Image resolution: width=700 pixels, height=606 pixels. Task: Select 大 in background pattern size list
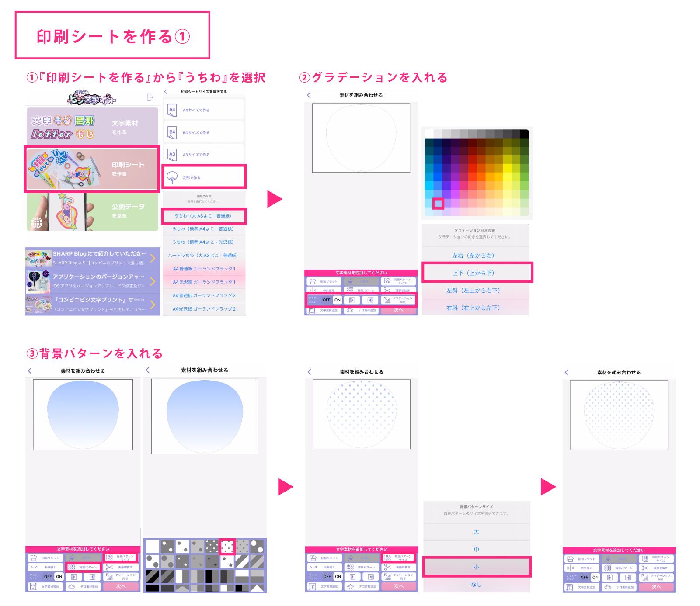pos(476,532)
